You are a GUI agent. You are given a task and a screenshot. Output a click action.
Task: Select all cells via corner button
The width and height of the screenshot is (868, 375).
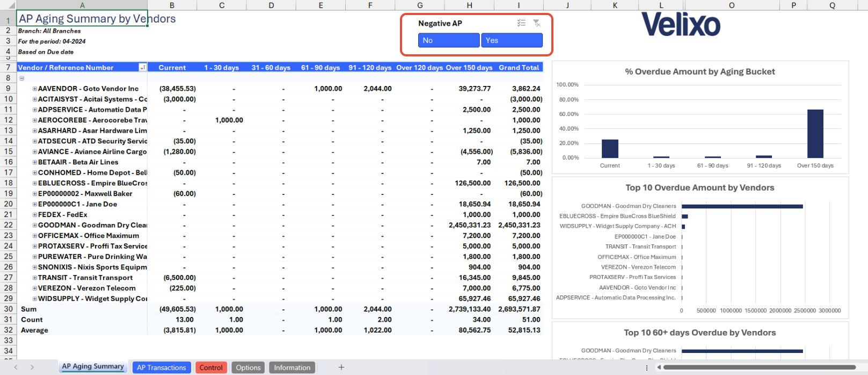(8, 5)
